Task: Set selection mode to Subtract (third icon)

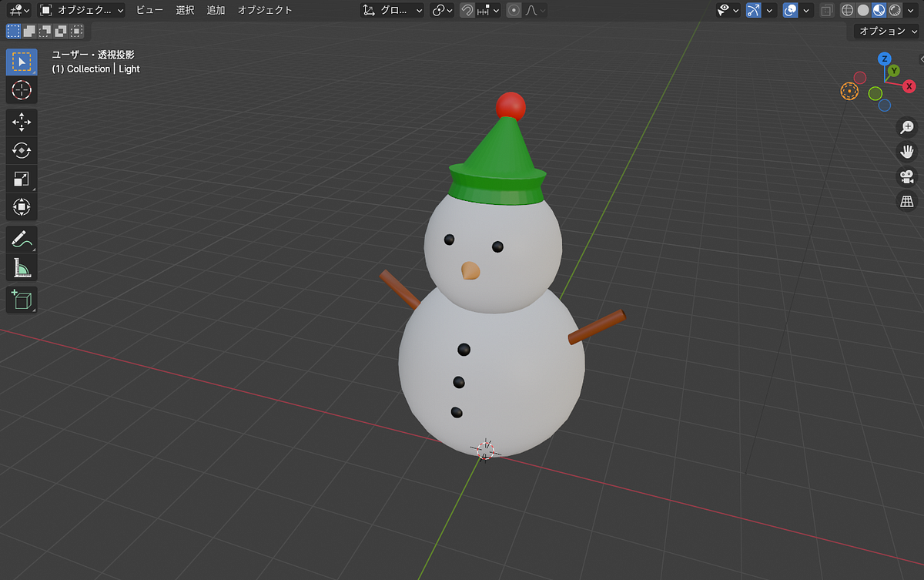Action: [x=45, y=31]
